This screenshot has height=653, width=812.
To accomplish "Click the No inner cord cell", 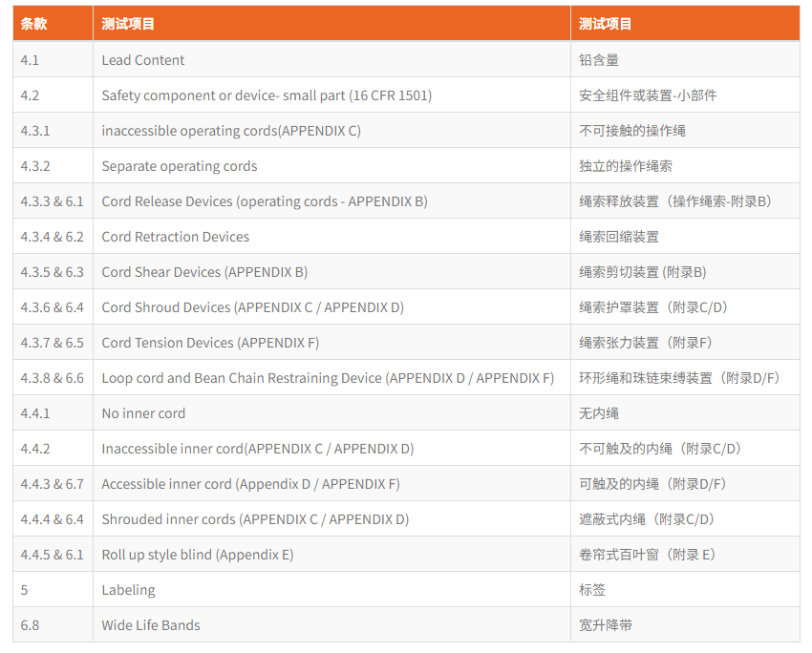I will click(143, 413).
